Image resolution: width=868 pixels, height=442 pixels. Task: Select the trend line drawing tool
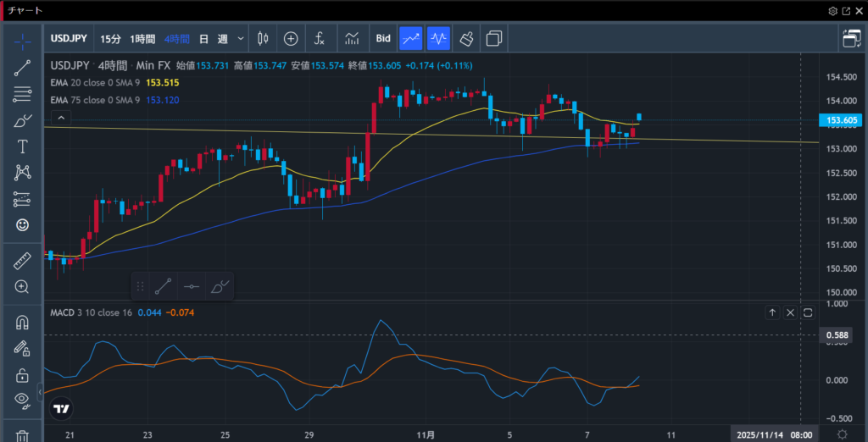23,68
